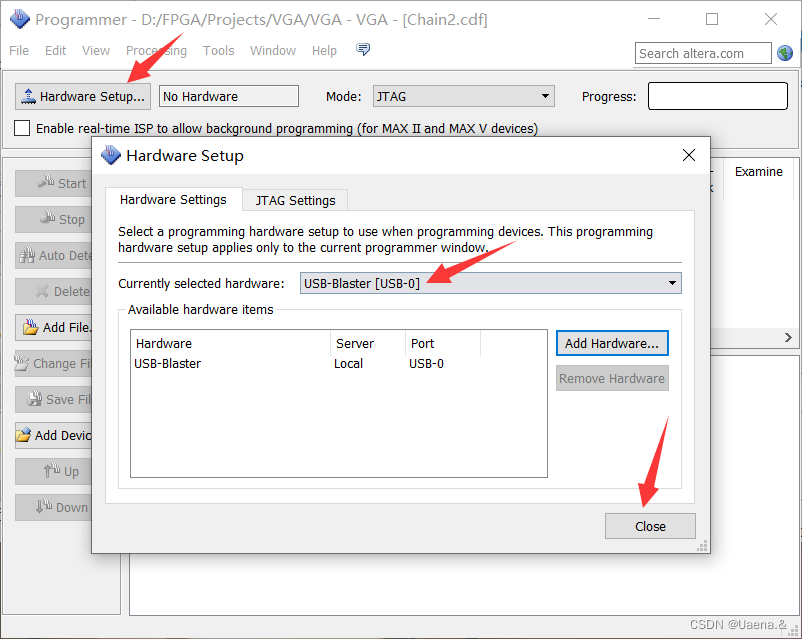This screenshot has width=802, height=639.
Task: Click the globe icon next to search box
Action: pyautogui.click(x=785, y=53)
